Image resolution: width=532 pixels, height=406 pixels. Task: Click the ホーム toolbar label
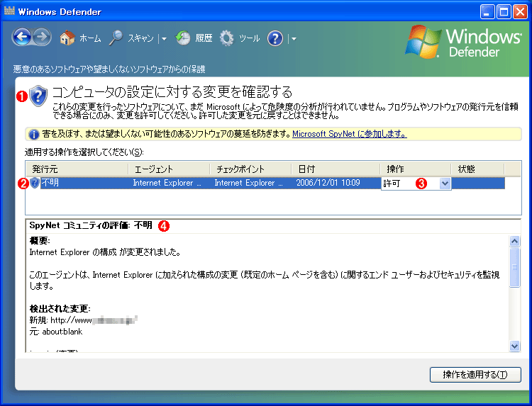[x=90, y=38]
